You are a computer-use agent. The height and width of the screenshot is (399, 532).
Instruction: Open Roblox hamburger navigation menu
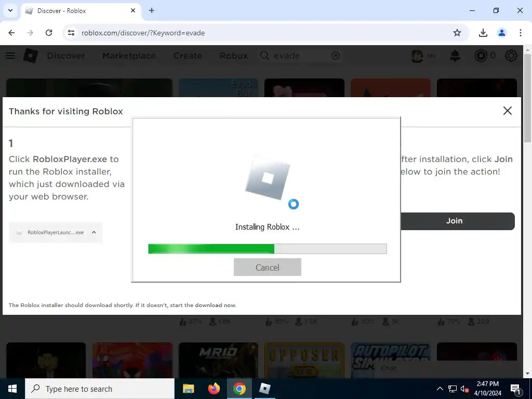(x=10, y=56)
